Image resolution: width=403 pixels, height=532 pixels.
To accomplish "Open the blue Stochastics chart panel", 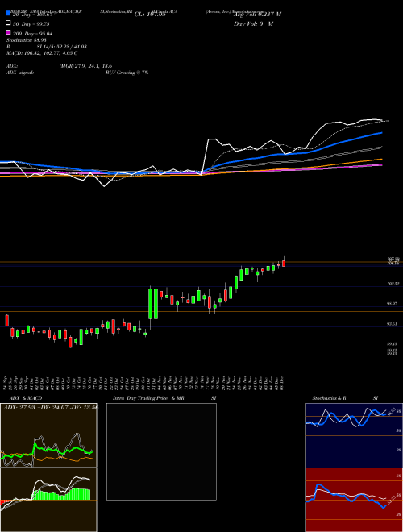I will (354, 435).
